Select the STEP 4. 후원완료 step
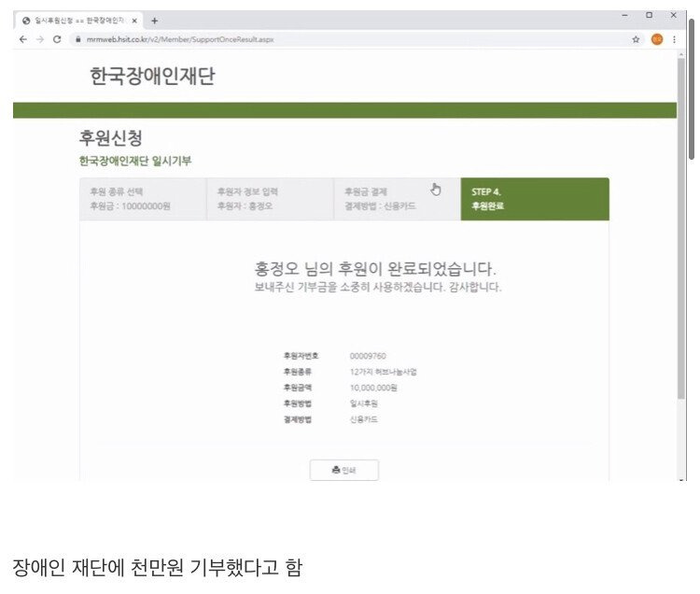Screen dimensions: 700x594 pyautogui.click(x=535, y=199)
